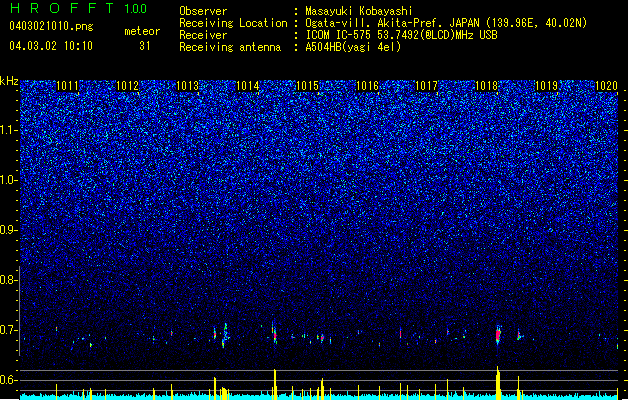Image resolution: width=629 pixels, height=400 pixels.
Task: Select observer name Masayuki Kobayashi
Action: [x=359, y=11]
